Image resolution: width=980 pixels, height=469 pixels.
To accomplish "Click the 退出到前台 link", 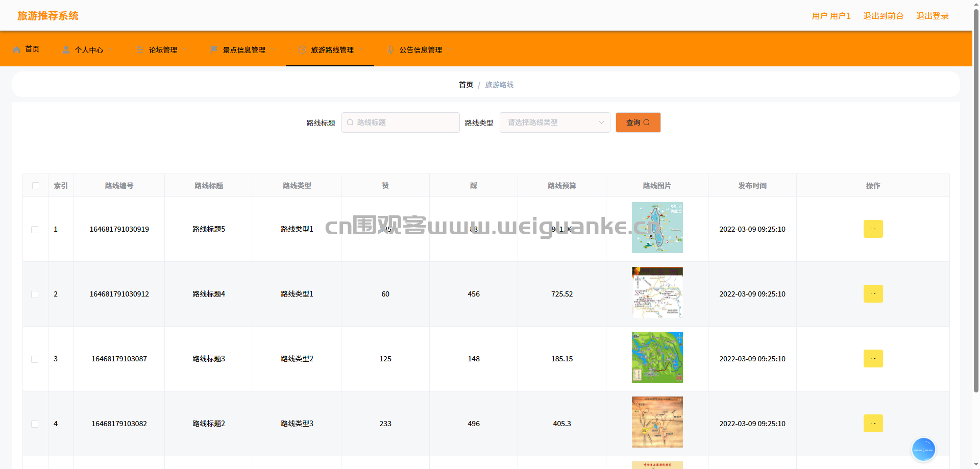I will 883,16.
